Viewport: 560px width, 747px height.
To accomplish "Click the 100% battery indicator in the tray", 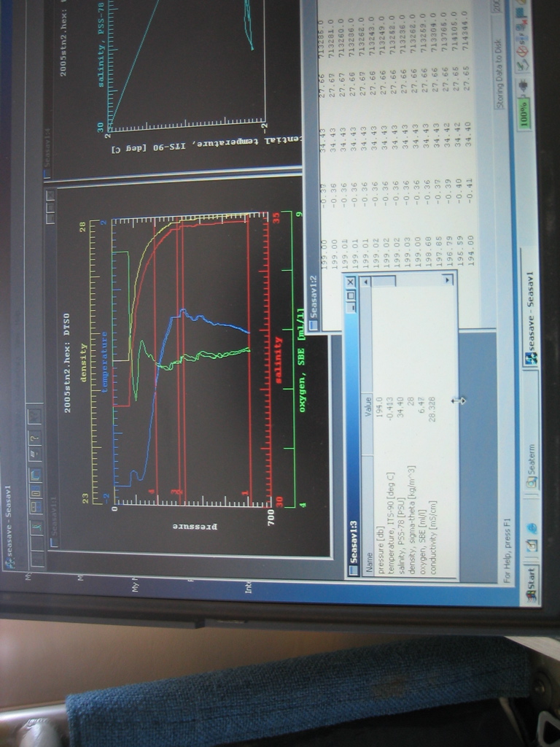I will pos(524,115).
